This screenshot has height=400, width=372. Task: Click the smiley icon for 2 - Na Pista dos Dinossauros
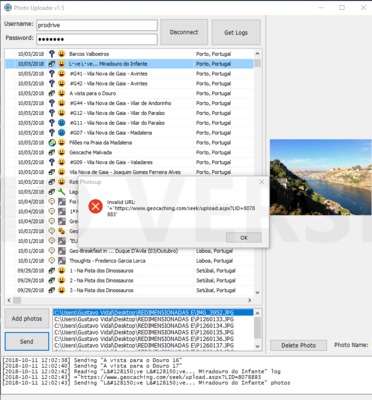61,280
